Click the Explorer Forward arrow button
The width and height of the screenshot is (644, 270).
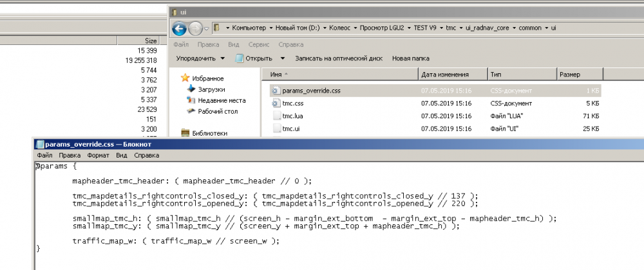196,28
